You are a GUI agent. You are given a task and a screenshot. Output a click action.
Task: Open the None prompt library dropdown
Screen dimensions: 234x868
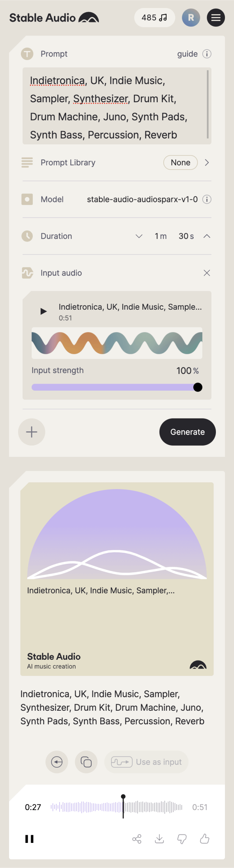180,162
